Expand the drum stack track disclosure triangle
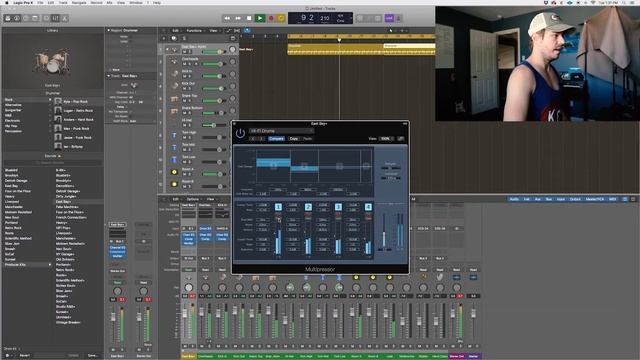This screenshot has width=640, height=360. pyautogui.click(x=167, y=49)
